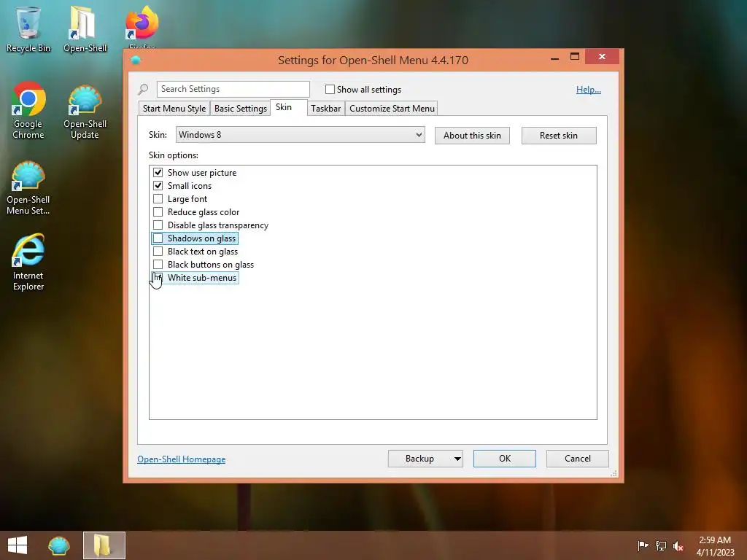Open the Help link

coord(589,90)
